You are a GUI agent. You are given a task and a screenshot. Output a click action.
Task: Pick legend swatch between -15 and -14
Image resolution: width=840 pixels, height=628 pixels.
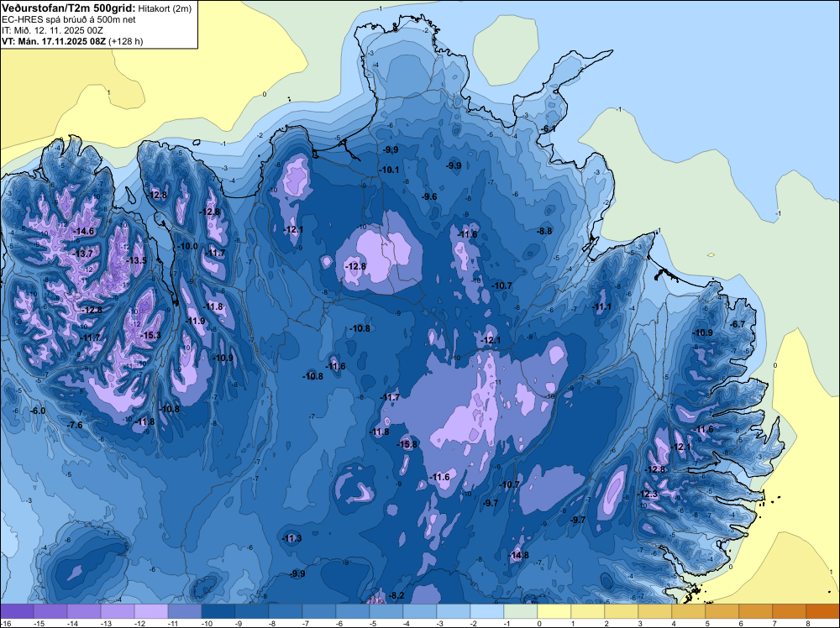coord(50,611)
